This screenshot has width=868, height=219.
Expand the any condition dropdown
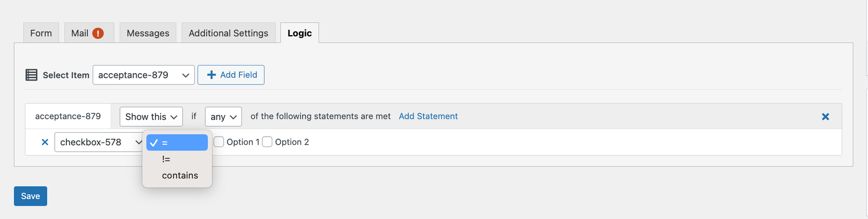coord(223,117)
